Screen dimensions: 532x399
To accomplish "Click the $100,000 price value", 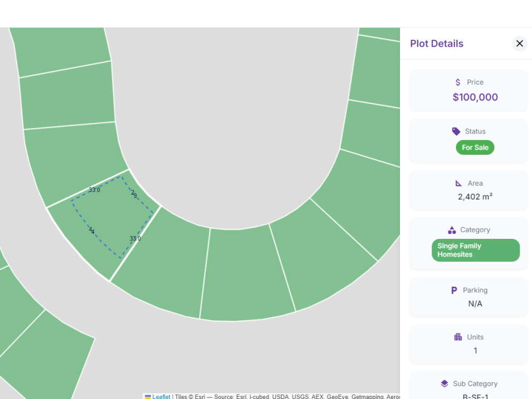I will tap(475, 97).
